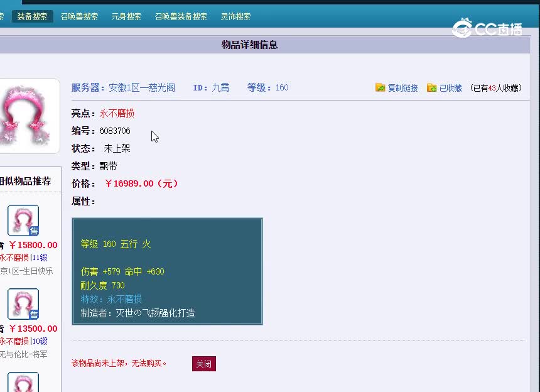Click the 该物品尚未上架，无法购买 notice

click(119, 363)
